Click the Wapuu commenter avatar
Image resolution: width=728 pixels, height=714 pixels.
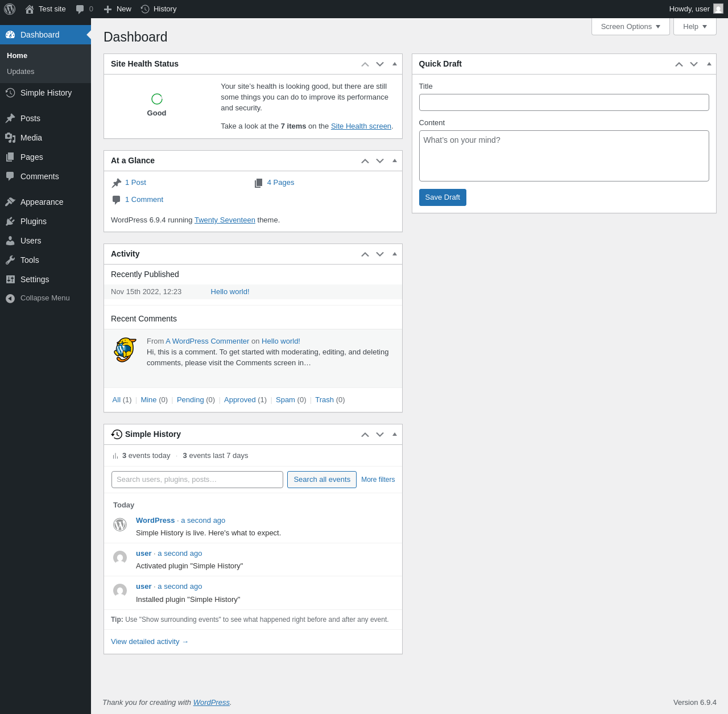tap(125, 350)
